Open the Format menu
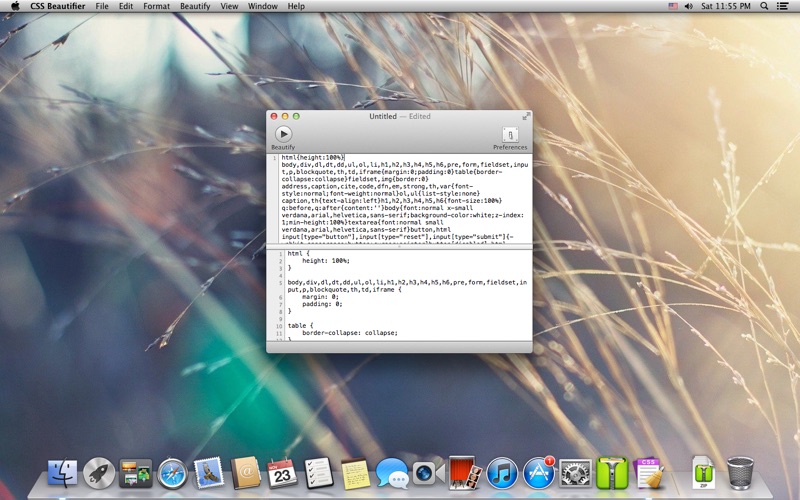This screenshot has height=500, width=800. pos(156,6)
